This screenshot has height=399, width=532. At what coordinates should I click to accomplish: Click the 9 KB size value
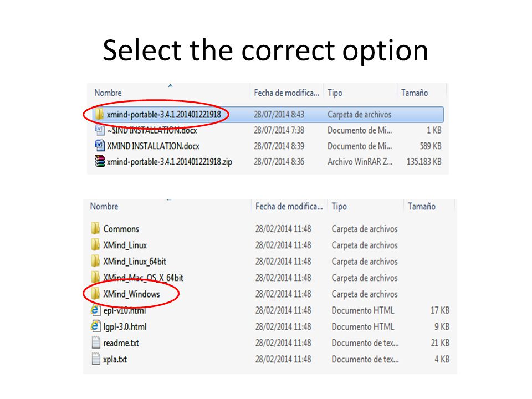[x=442, y=326]
